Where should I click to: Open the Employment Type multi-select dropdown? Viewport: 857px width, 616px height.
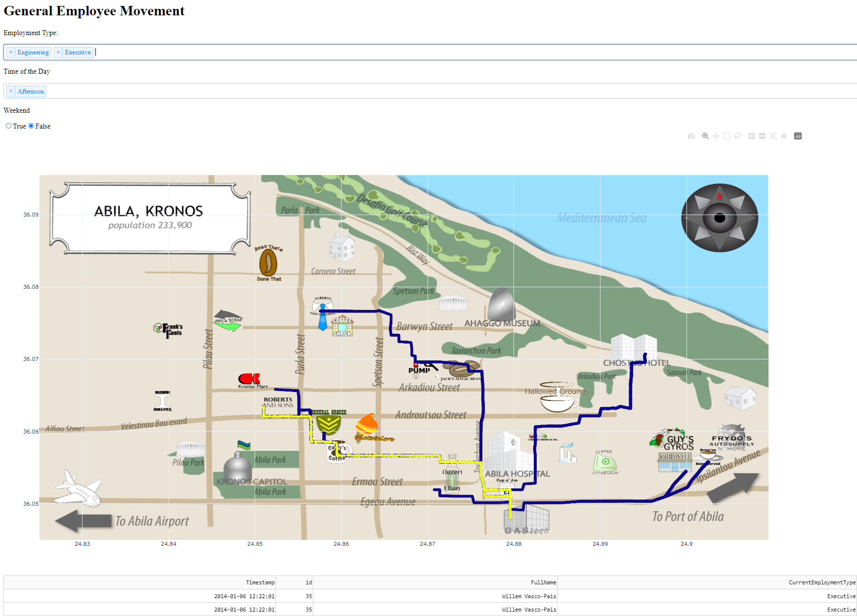point(430,52)
